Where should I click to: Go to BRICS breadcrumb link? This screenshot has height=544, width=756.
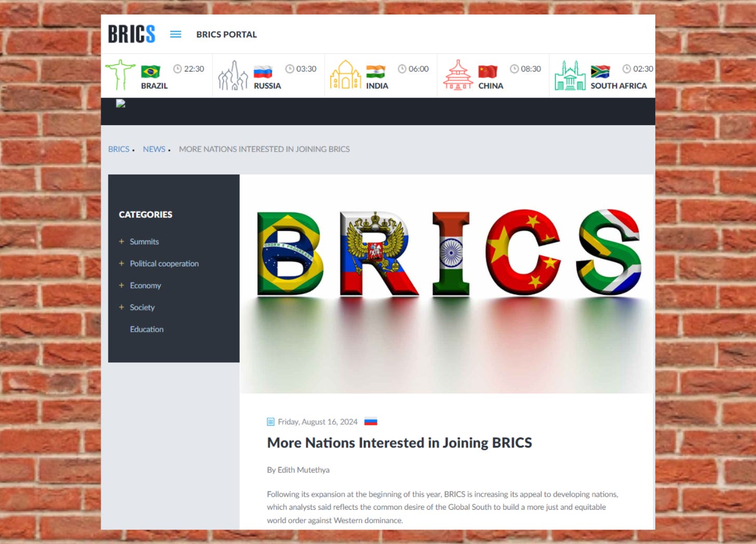coord(119,149)
